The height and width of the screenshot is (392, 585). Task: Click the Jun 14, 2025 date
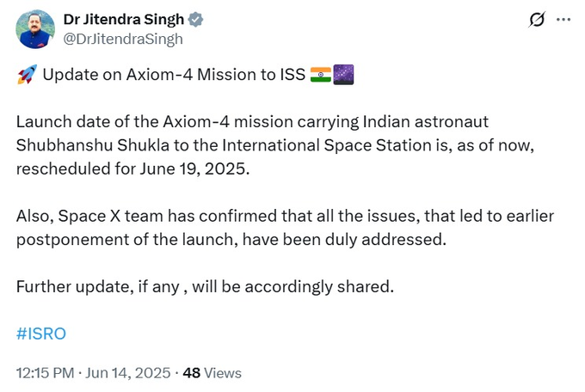pyautogui.click(x=128, y=373)
